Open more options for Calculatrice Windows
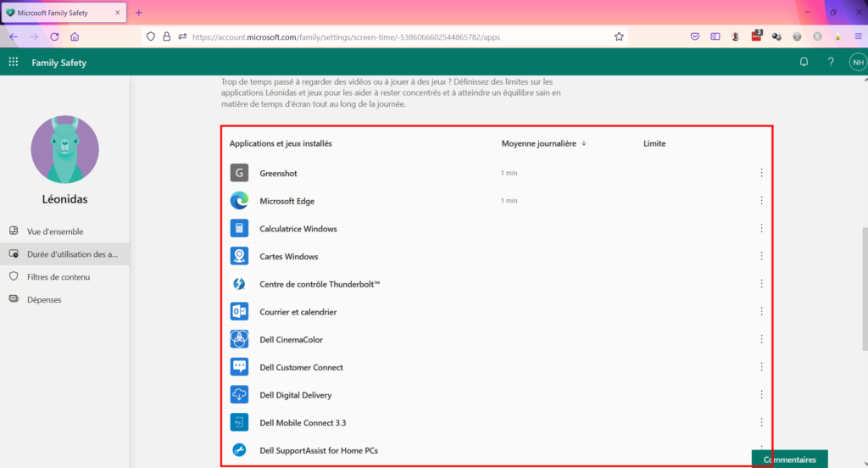Image resolution: width=868 pixels, height=468 pixels. point(761,228)
